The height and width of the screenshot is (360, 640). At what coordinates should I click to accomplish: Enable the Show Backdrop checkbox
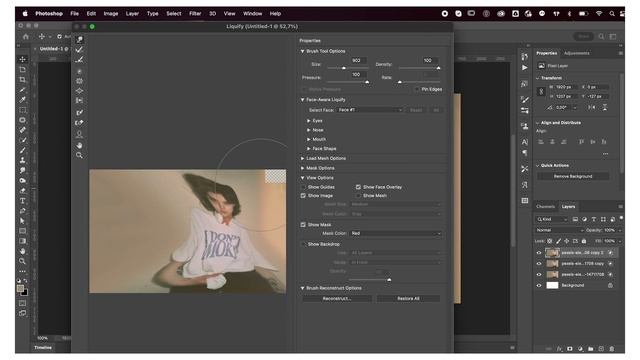coord(303,244)
